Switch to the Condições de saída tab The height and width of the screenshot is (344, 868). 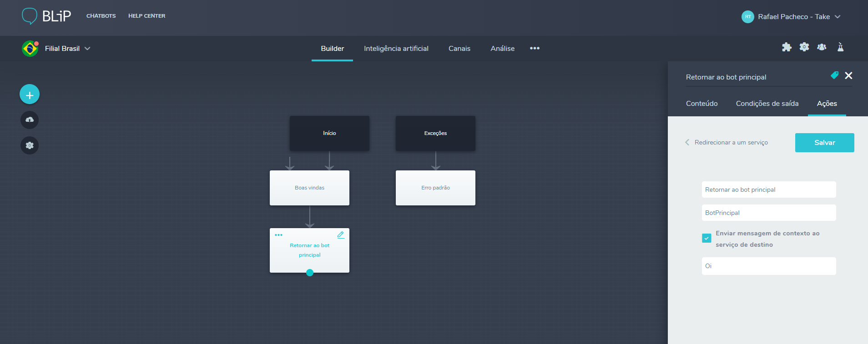767,104
